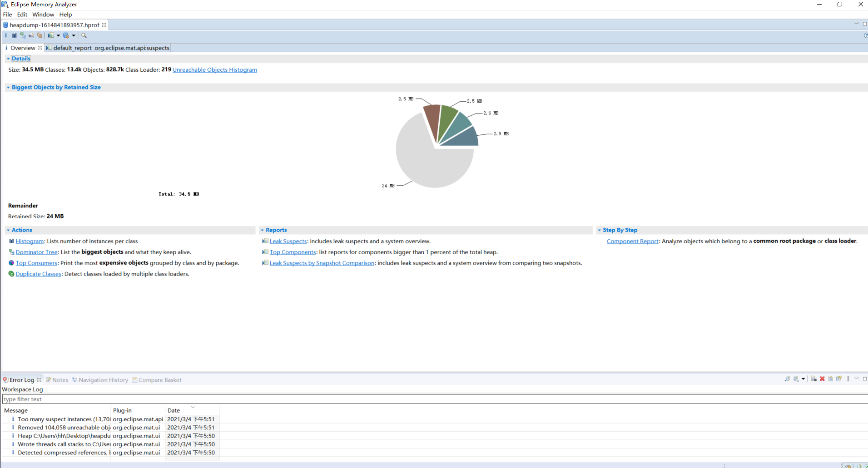Open the Window menu

point(43,15)
